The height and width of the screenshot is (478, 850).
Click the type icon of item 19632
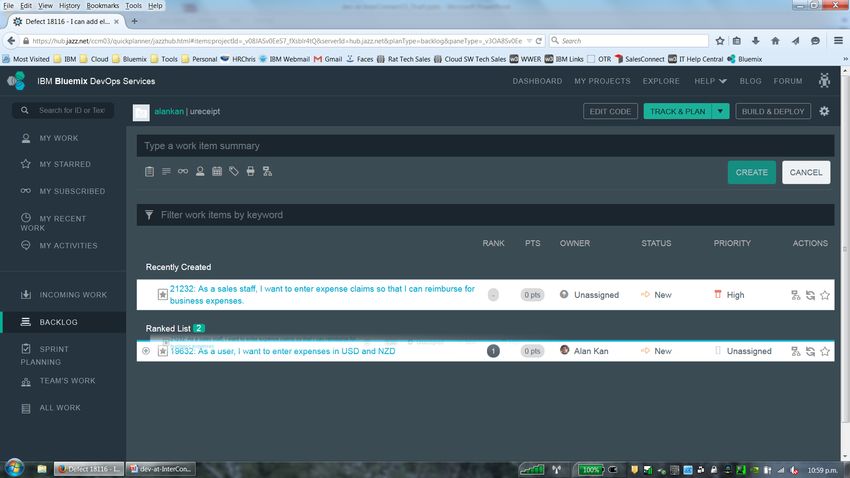pos(162,351)
